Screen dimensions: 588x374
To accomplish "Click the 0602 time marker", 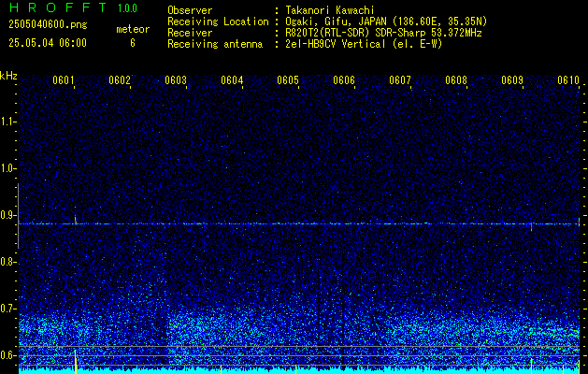I will pos(120,80).
